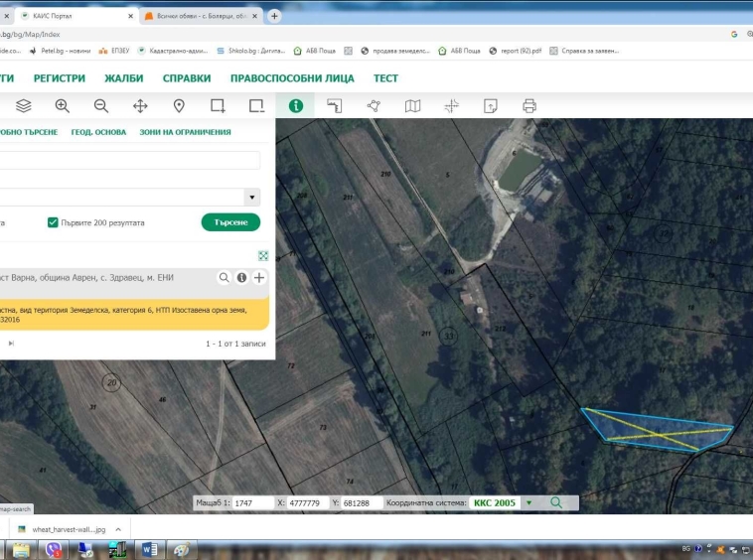Open the ТЕСТ menu

click(x=385, y=78)
